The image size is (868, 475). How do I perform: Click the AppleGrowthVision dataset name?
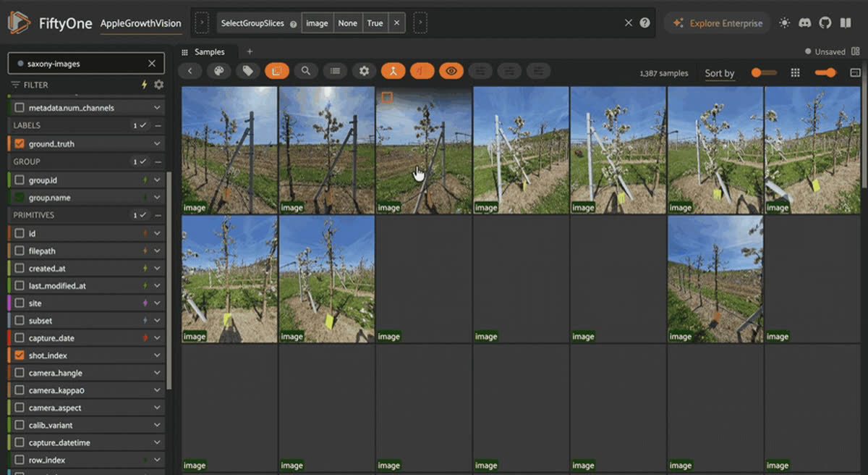pos(141,23)
